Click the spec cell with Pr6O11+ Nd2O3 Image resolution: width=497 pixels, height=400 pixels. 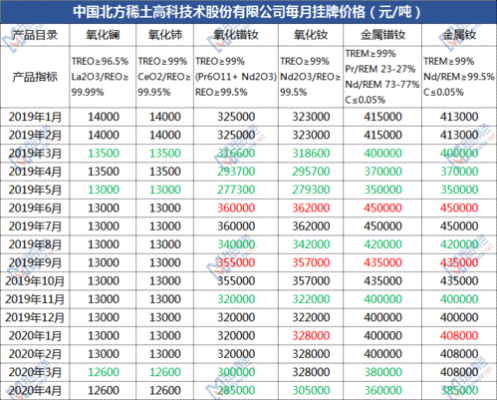coord(236,77)
